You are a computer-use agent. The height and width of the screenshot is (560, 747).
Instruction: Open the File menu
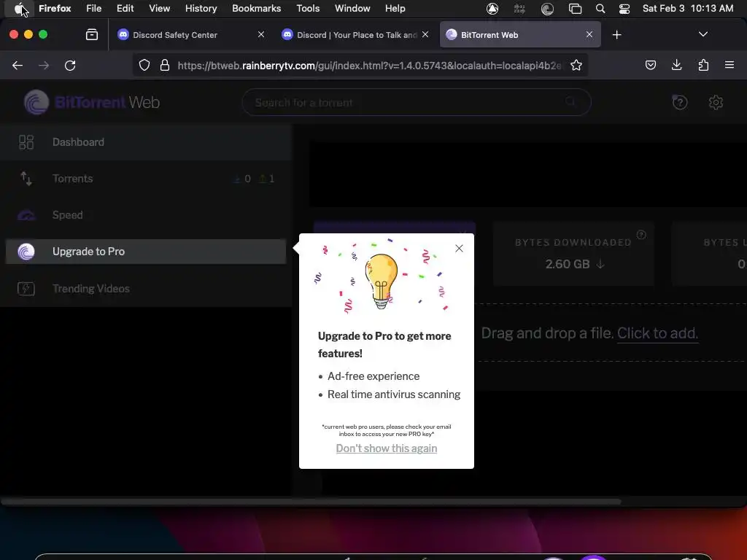tap(94, 8)
